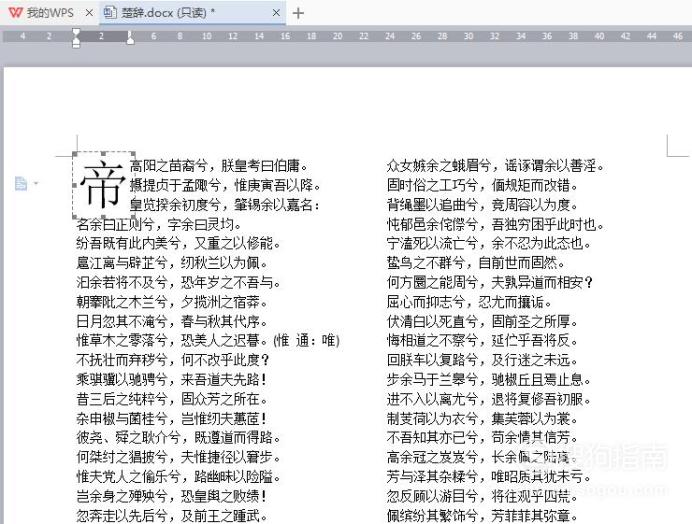Click the line 忽反顾以游目兮，将往观乎四荒
This screenshot has height=524, width=692.
(x=482, y=496)
